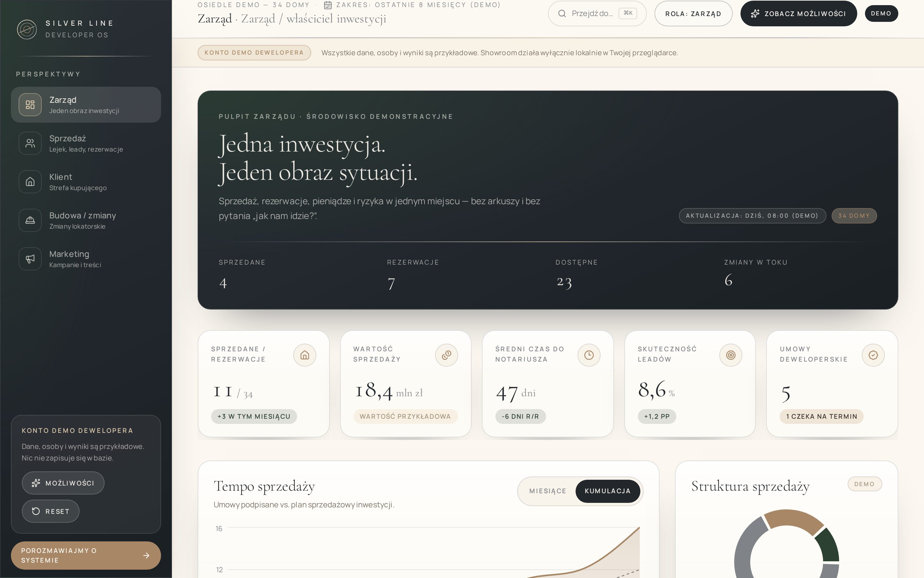The height and width of the screenshot is (578, 924).
Task: Click the 34 domy pill
Action: pos(854,215)
